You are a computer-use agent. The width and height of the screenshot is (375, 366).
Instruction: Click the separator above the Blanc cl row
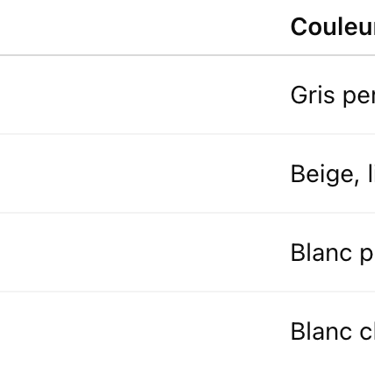187,291
